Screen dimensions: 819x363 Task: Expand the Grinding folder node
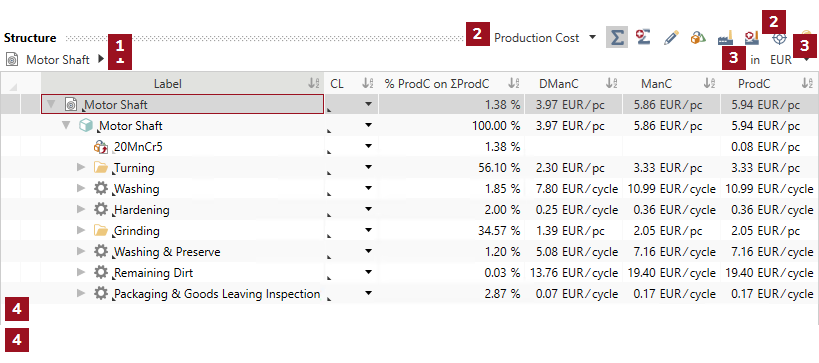pyautogui.click(x=80, y=230)
